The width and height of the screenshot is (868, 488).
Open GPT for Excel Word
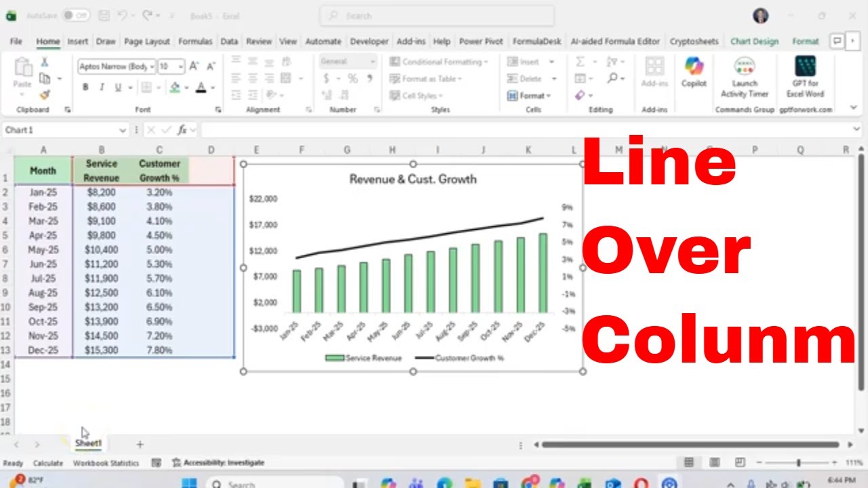805,77
